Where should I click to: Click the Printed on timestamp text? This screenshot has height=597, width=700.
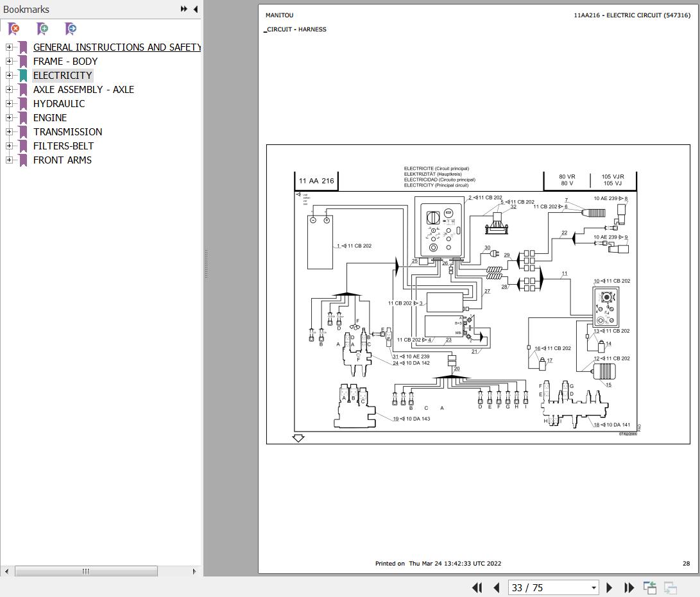438,563
